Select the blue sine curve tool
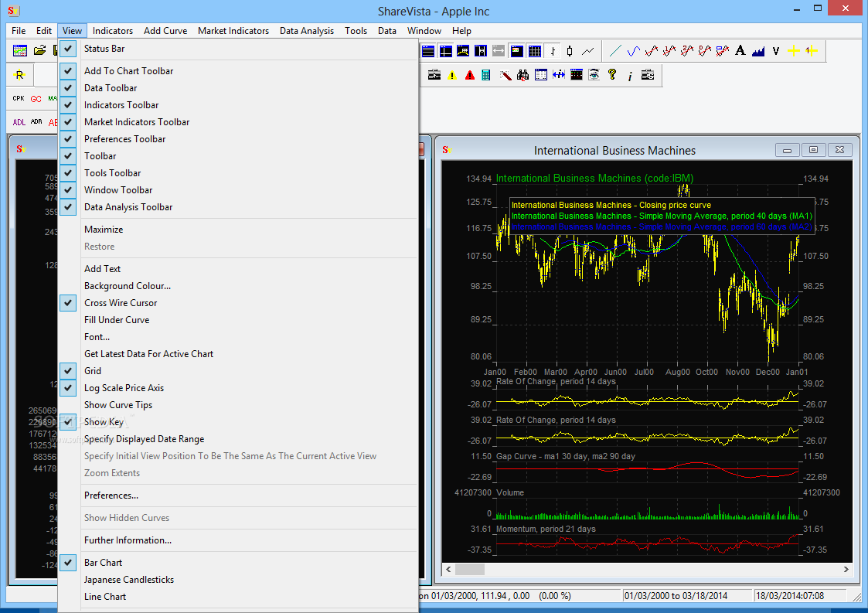Viewport: 868px width, 613px height. pyautogui.click(x=633, y=51)
